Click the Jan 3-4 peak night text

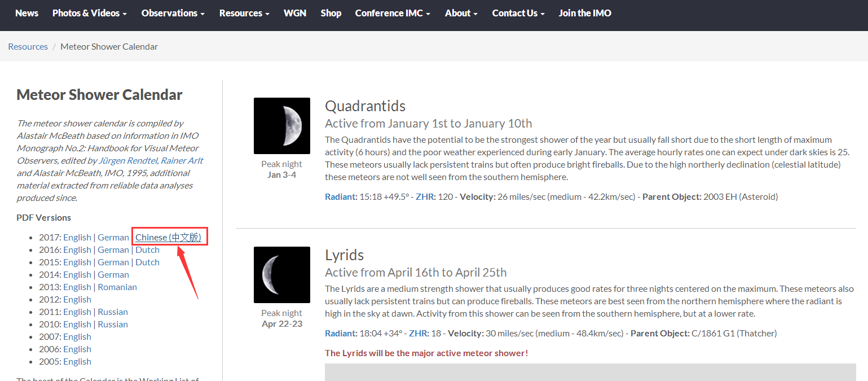pyautogui.click(x=281, y=174)
